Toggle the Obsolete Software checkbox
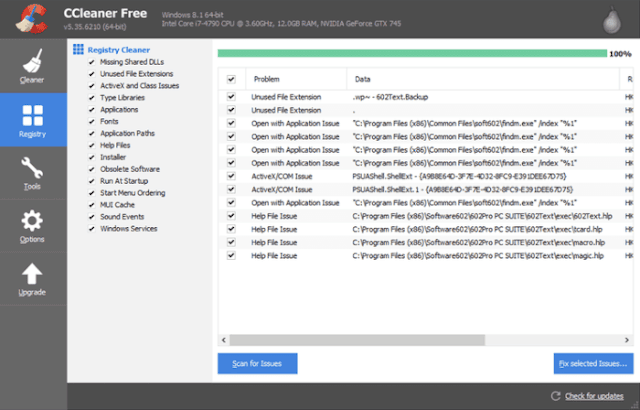This screenshot has width=640, height=410. [91, 169]
